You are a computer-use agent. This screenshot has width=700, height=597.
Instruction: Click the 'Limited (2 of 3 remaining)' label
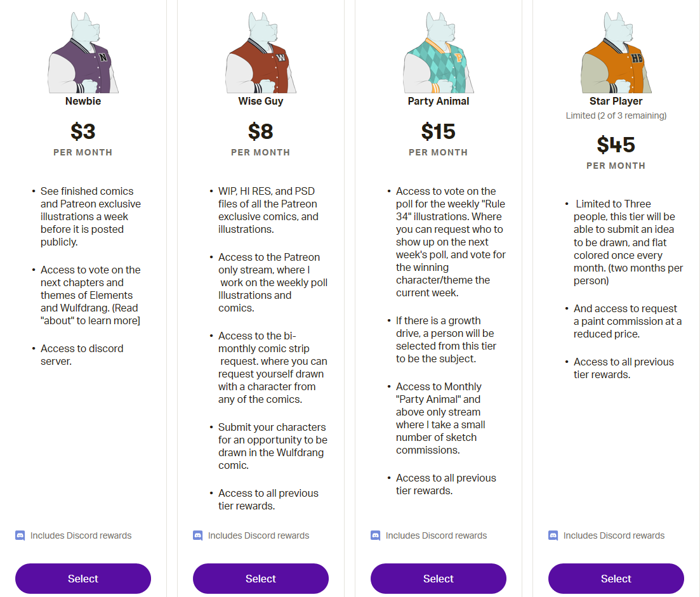pyautogui.click(x=616, y=115)
